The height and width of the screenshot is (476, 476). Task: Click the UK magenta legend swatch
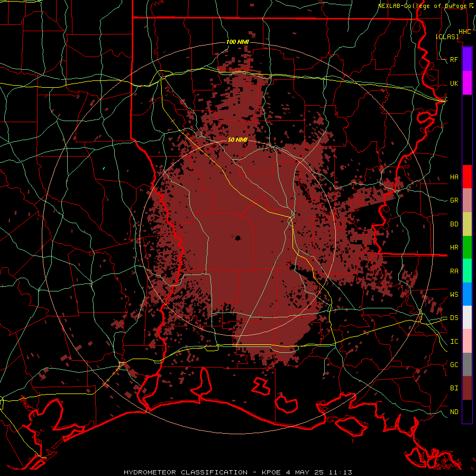tap(467, 83)
